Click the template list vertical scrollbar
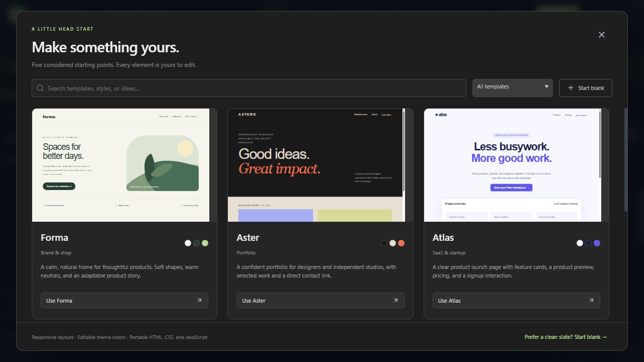 (x=626, y=160)
